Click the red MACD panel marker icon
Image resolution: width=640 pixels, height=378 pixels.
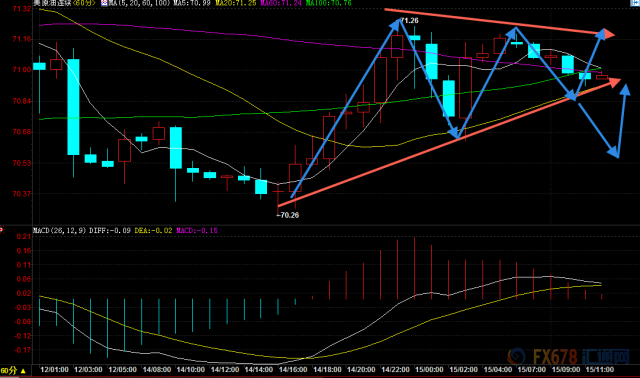coord(2,230)
